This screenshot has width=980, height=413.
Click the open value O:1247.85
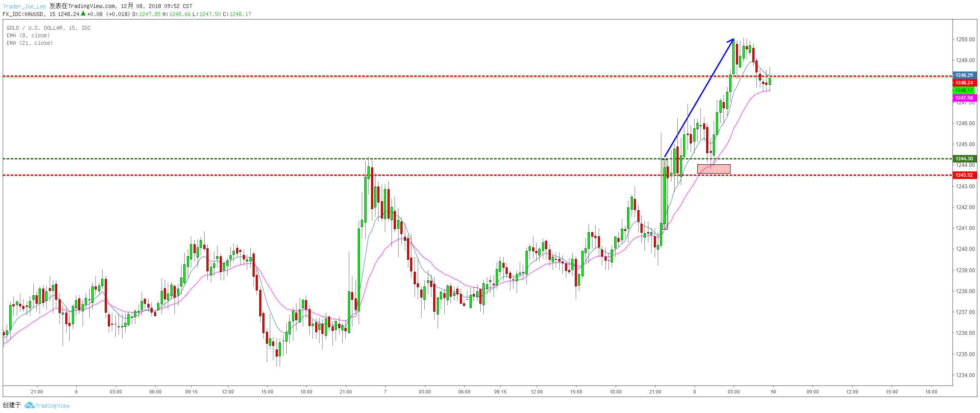pos(146,14)
